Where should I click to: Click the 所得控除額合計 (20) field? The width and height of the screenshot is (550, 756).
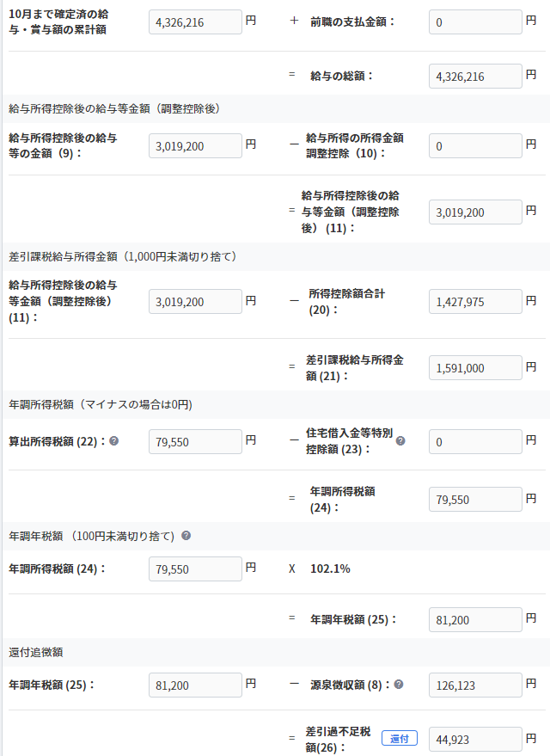point(475,302)
